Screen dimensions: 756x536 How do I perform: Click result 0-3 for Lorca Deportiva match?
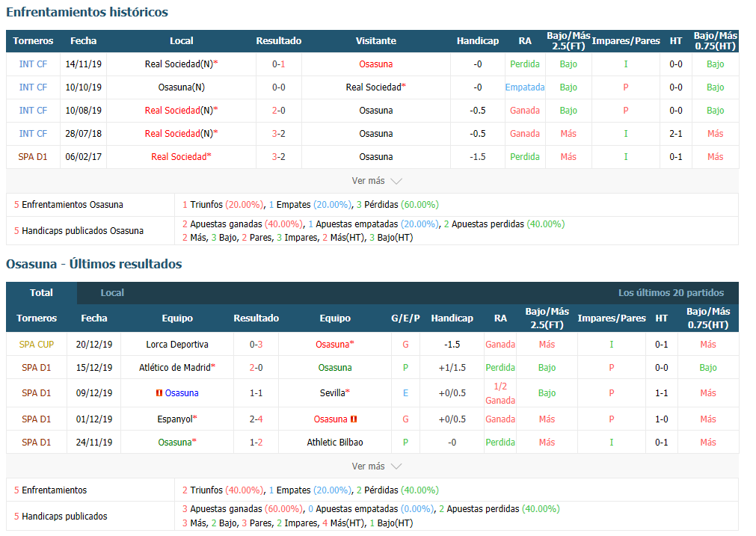point(256,344)
